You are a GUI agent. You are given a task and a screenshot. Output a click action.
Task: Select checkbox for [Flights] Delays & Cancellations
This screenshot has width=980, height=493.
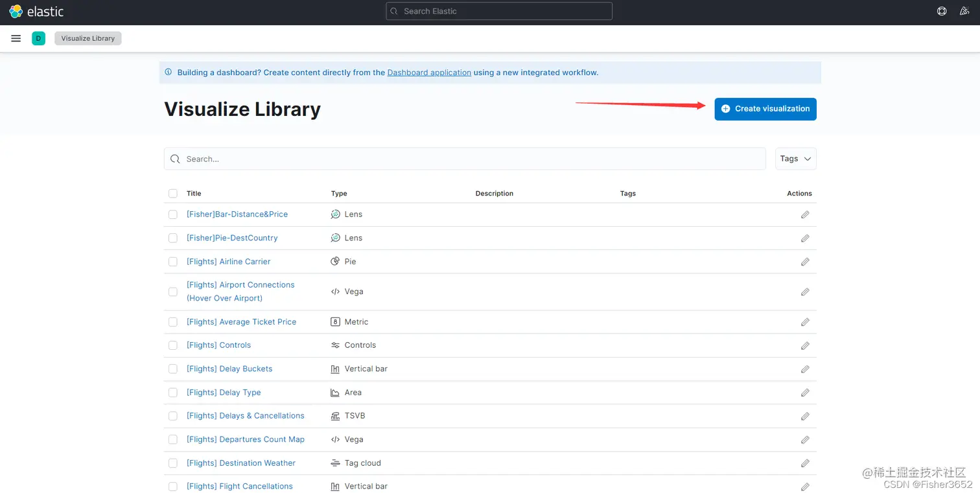(172, 416)
